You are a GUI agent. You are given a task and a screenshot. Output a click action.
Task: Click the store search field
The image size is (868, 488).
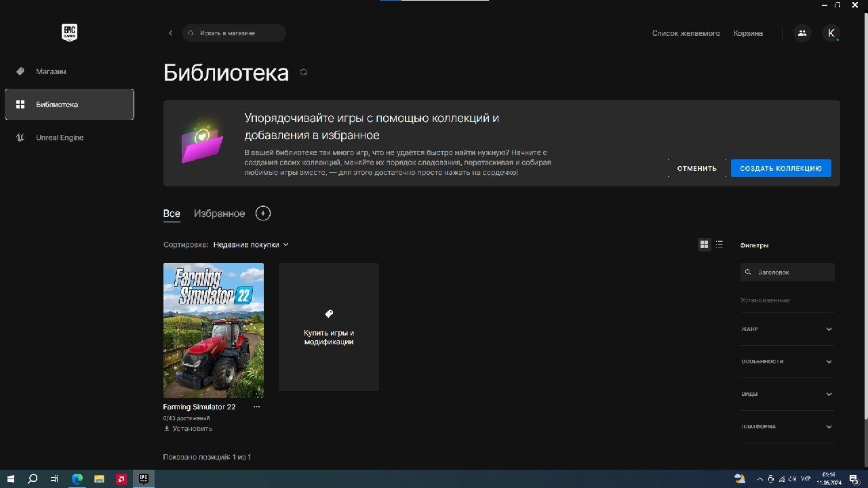(234, 33)
